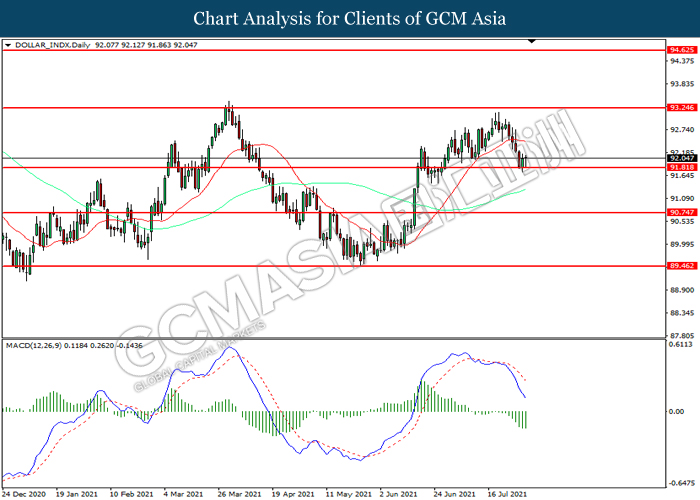Click the -0.6475 MACD scale value
The image size is (700, 500).
(682, 483)
